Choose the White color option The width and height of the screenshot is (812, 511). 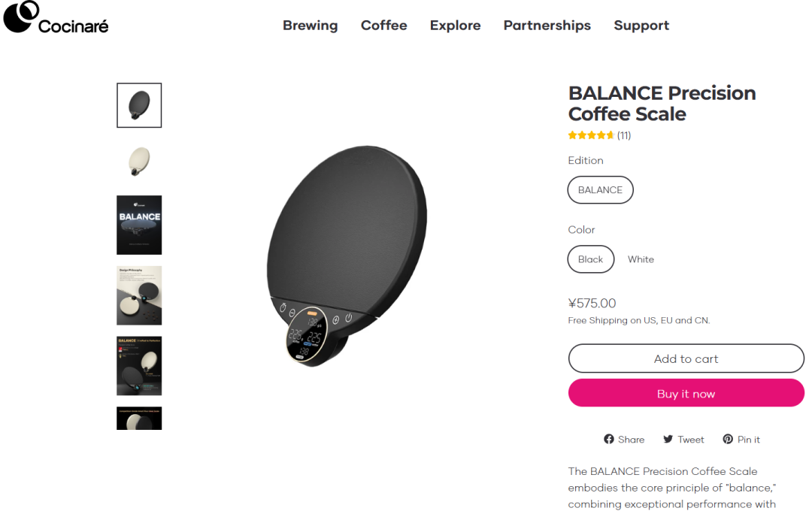(641, 259)
